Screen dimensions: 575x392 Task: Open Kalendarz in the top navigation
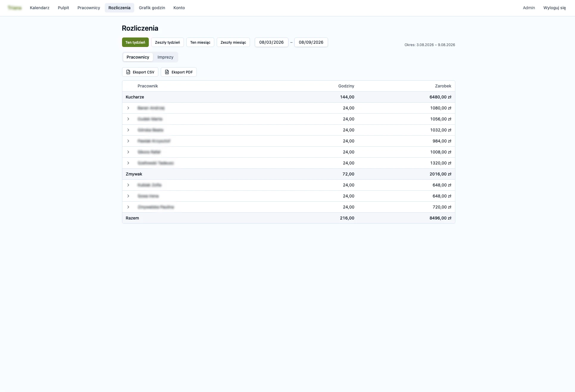40,8
